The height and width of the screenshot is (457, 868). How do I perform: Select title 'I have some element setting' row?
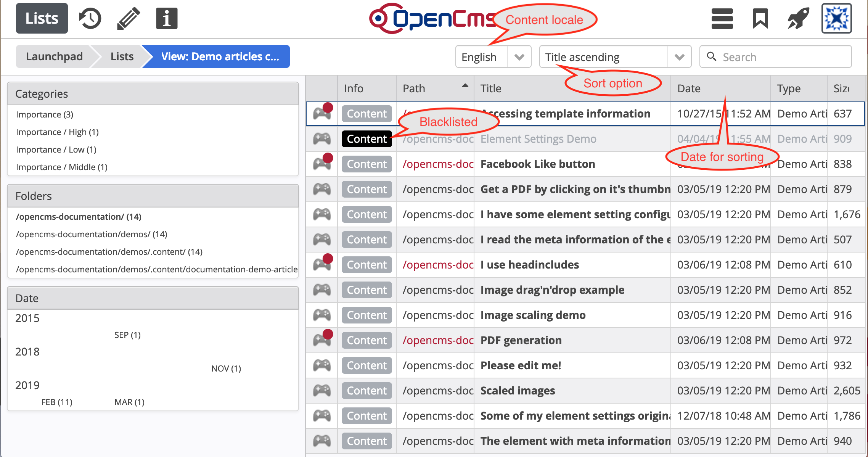[575, 214]
